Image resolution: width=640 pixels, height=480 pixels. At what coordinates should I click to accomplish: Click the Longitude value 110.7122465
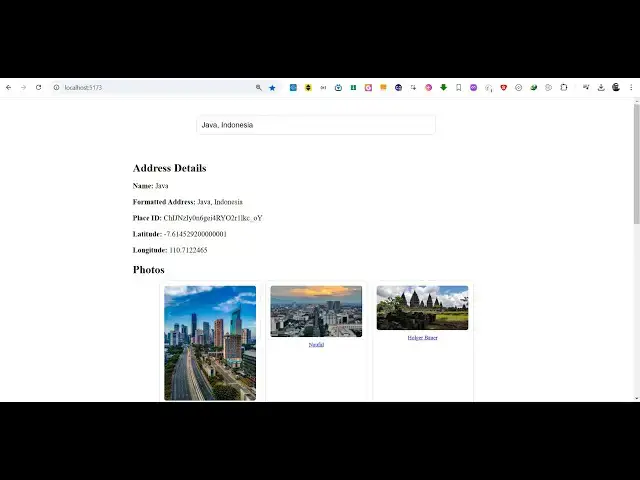pos(188,250)
